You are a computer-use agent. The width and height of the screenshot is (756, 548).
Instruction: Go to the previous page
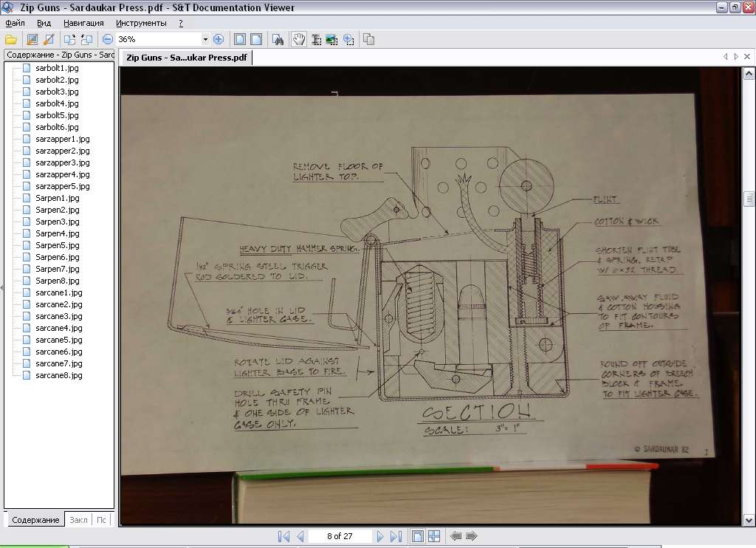click(x=300, y=536)
